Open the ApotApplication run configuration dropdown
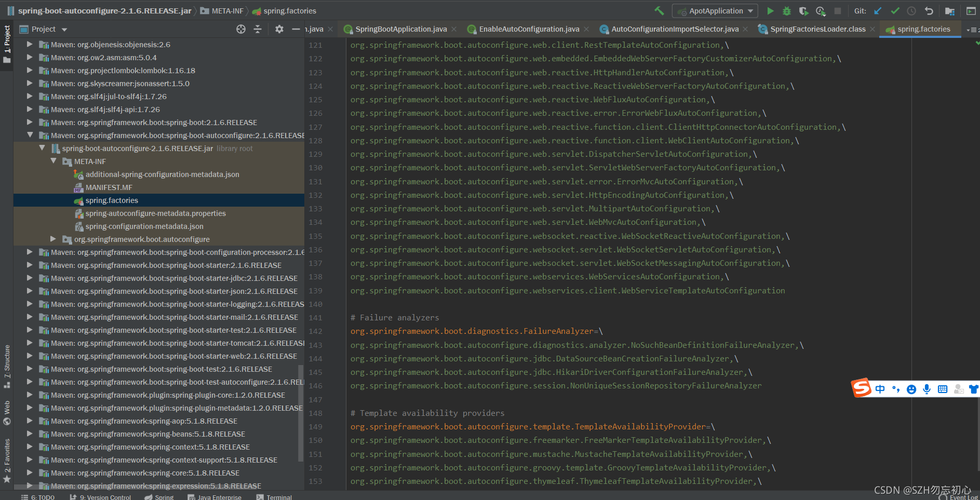The image size is (980, 500). click(x=715, y=11)
